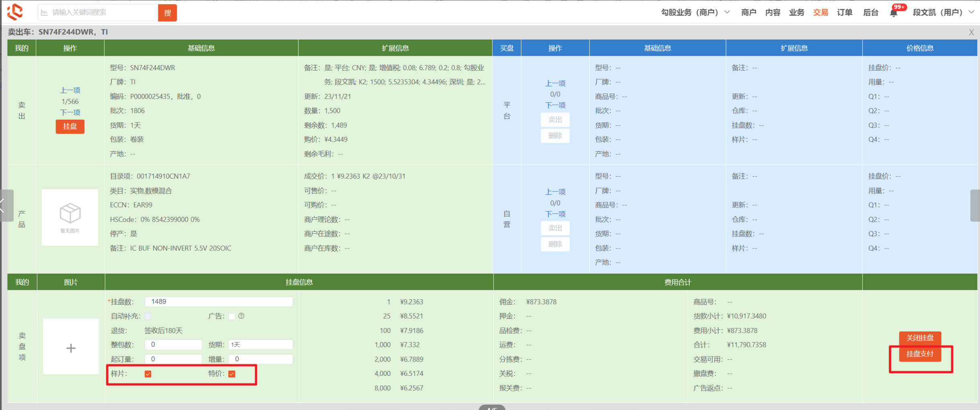Image resolution: width=980 pixels, height=410 pixels.
Task: Click the orange 挂盘 button
Action: [x=70, y=126]
